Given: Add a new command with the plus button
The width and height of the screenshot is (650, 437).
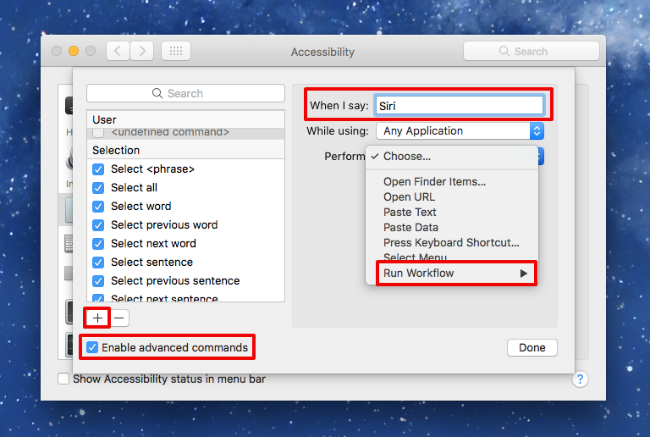Looking at the screenshot, I should click(97, 318).
